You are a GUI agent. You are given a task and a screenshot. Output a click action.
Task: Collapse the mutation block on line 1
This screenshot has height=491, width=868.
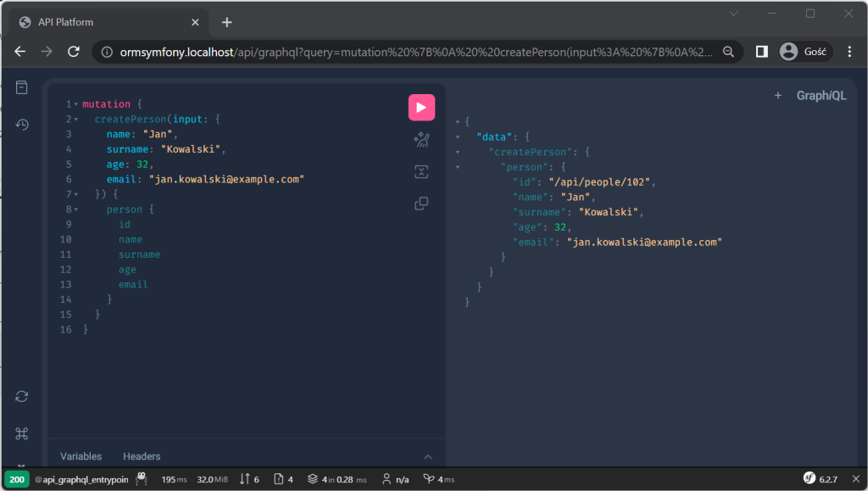(75, 104)
